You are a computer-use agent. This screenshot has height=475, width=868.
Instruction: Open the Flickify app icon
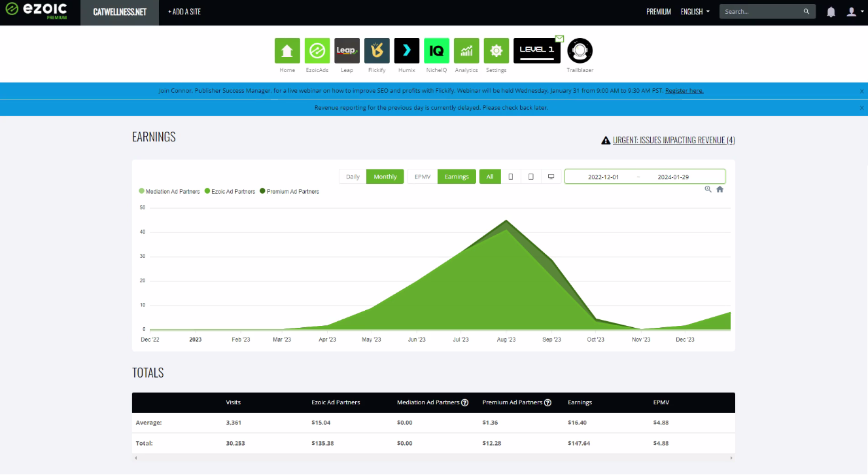click(x=377, y=50)
